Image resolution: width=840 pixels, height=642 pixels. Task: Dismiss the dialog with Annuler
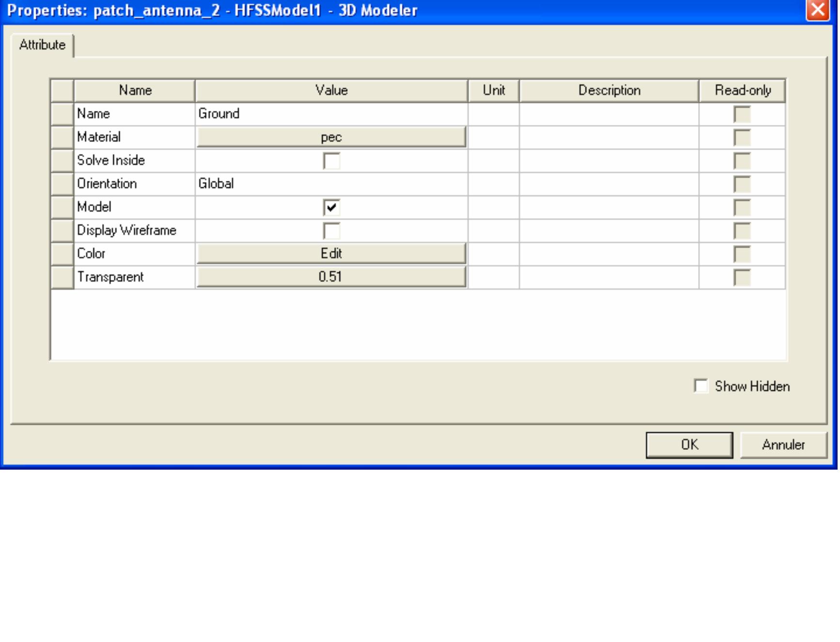783,444
